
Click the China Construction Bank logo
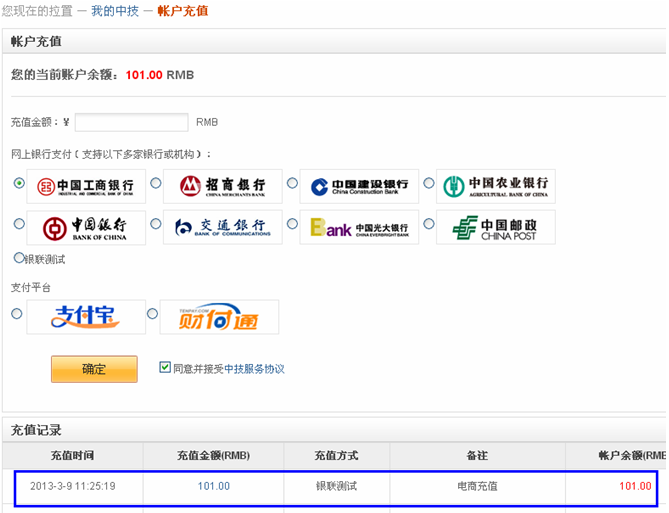pos(359,186)
